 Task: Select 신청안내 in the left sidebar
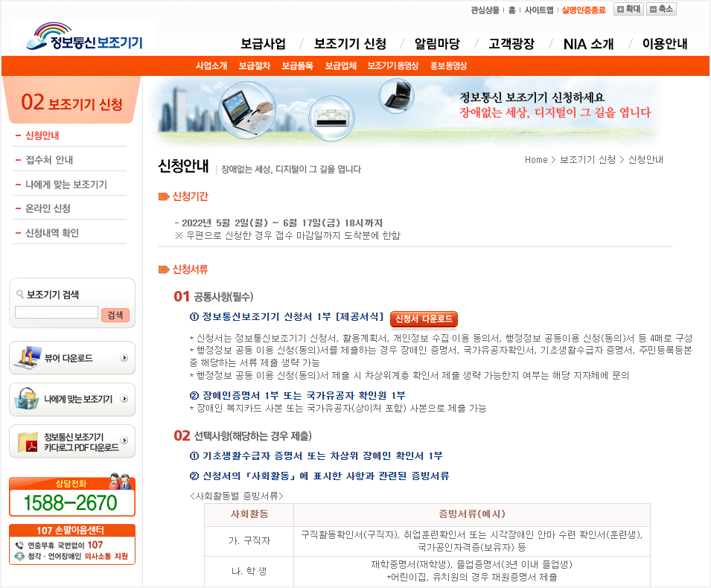coord(42,135)
